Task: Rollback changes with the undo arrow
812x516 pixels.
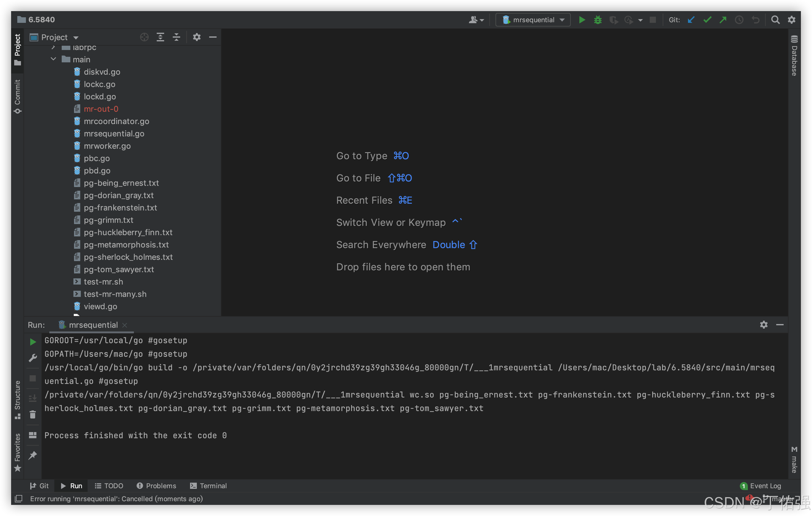Action: [755, 20]
